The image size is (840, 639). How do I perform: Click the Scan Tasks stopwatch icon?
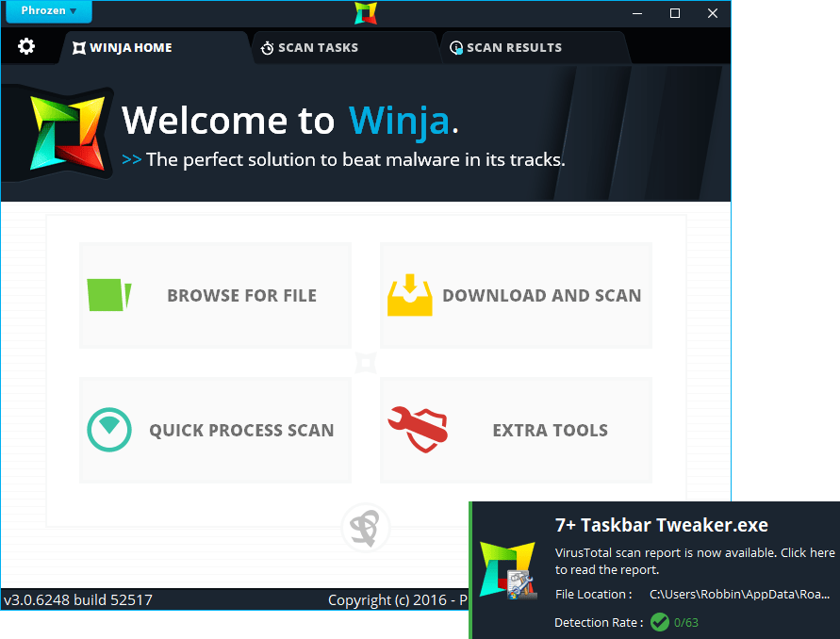coord(267,48)
